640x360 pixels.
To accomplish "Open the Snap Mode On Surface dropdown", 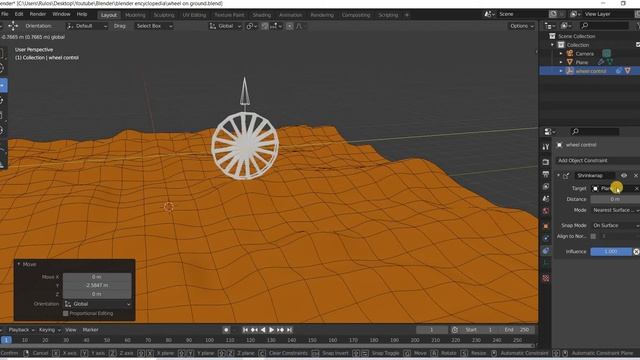I will 616,225.
